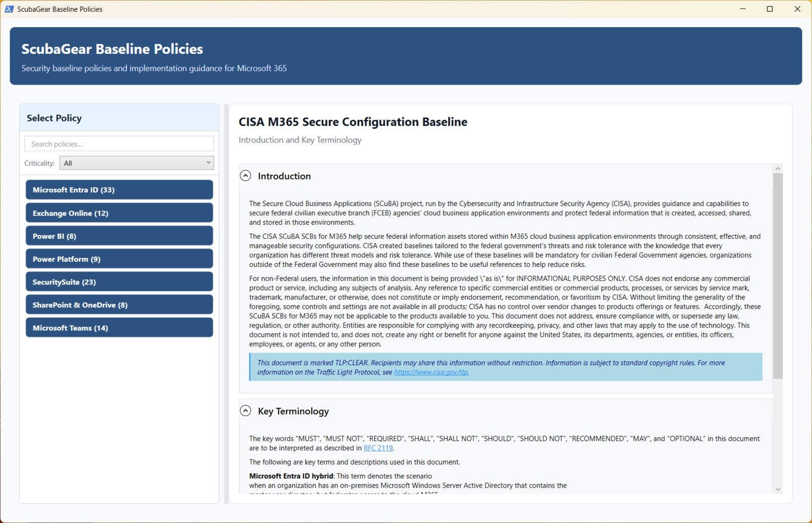
Task: Click the scrollbar up arrow
Action: click(x=778, y=168)
